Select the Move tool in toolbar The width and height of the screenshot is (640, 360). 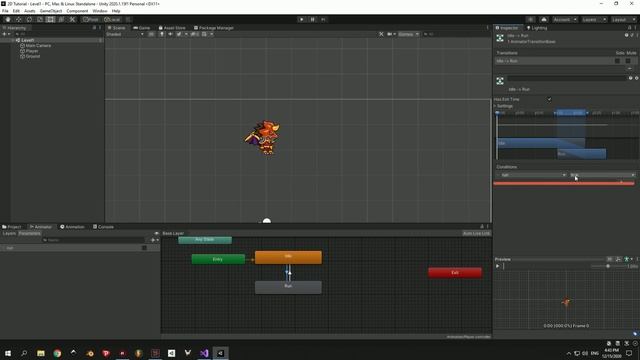(18, 20)
